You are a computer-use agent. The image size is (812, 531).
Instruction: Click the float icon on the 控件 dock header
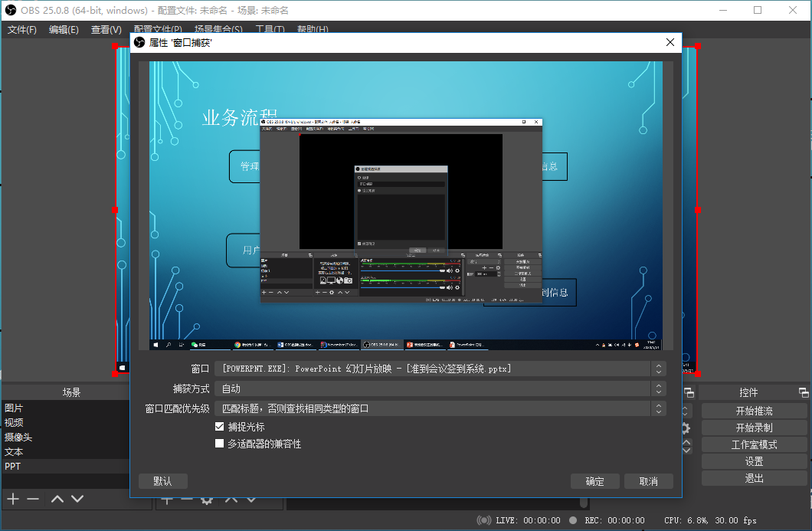(804, 392)
